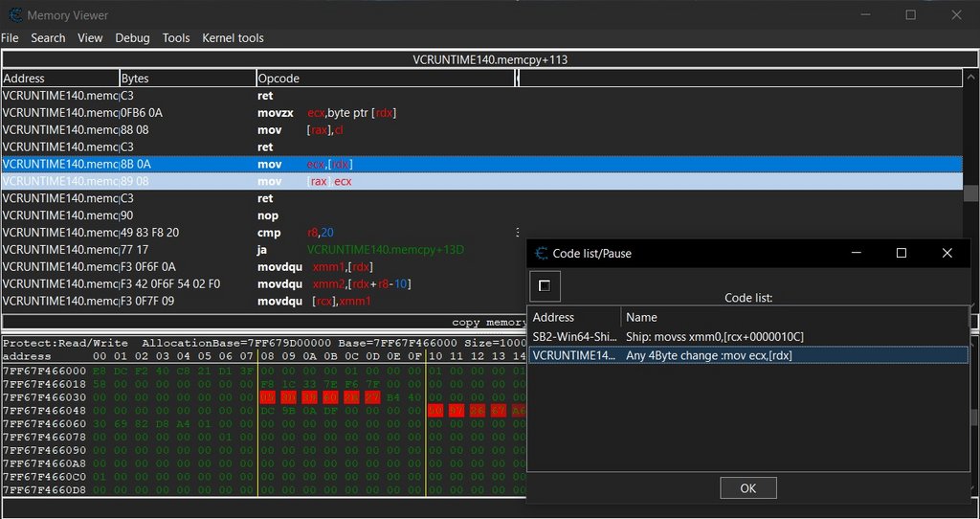
Task: Click the Bytes column header in disassembler
Action: pos(188,79)
